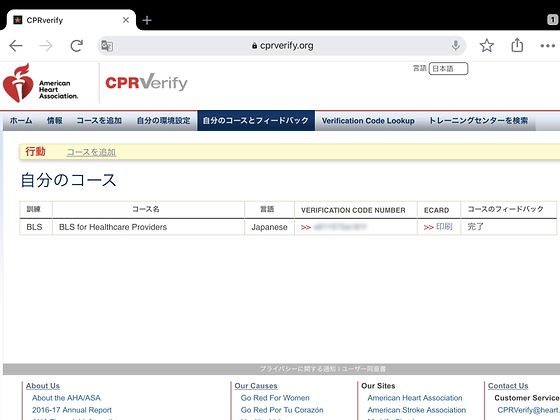Open トレーニングセンターを検索 tab
Viewport: 560px width, 420px height.
pyautogui.click(x=478, y=121)
